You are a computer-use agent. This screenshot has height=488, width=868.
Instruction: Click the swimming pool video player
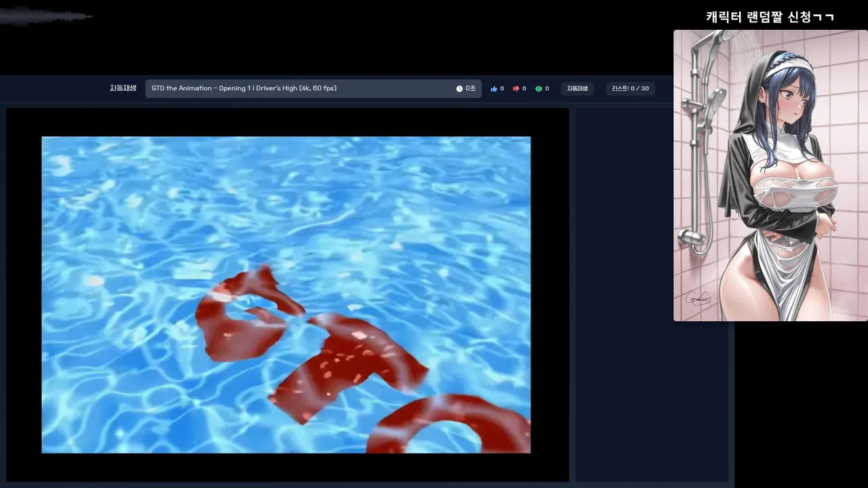click(286, 295)
